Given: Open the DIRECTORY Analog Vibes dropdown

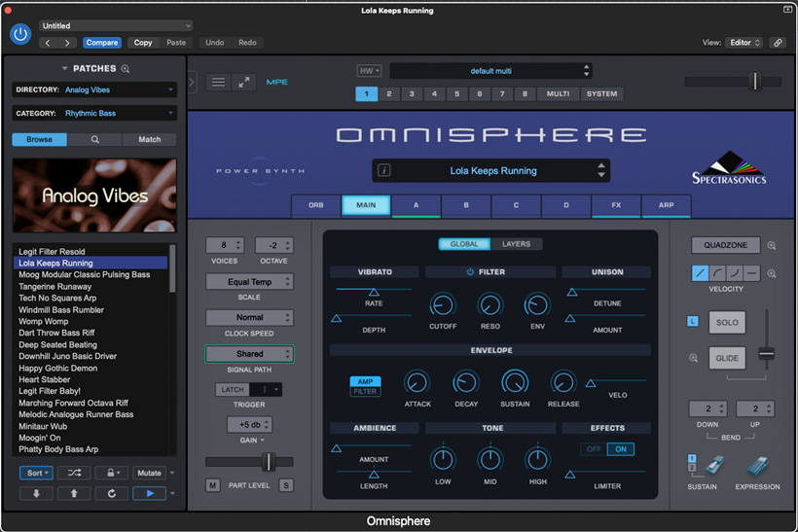Looking at the screenshot, I should [x=94, y=90].
